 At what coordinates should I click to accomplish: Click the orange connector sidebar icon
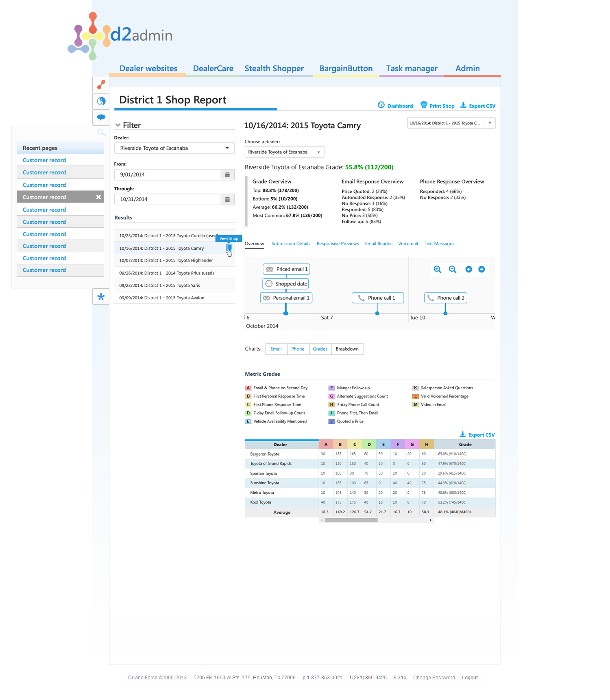click(x=101, y=85)
